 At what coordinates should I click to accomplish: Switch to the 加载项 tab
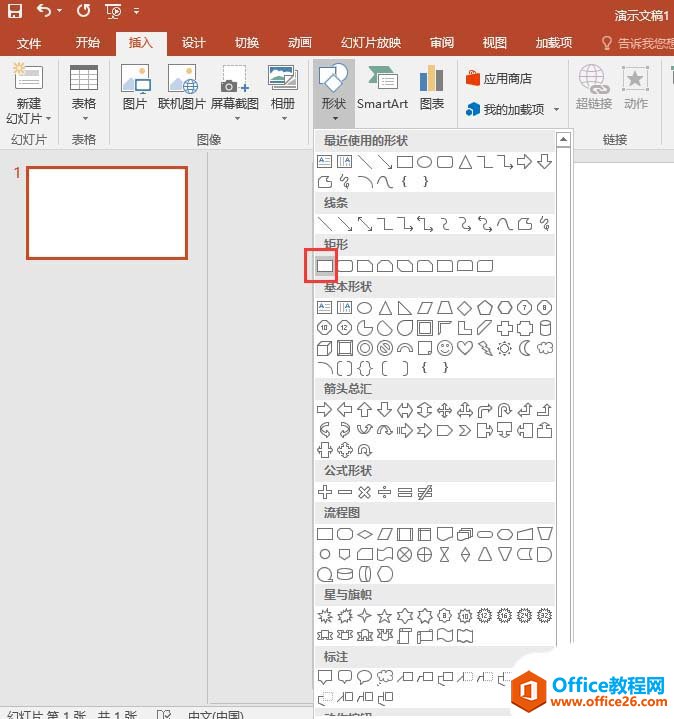tap(554, 43)
